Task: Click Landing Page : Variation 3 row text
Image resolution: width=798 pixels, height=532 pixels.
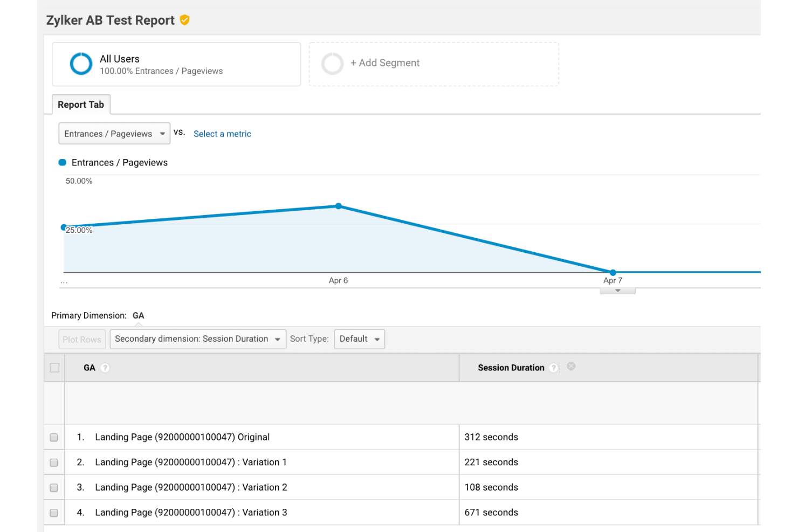Action: point(191,513)
